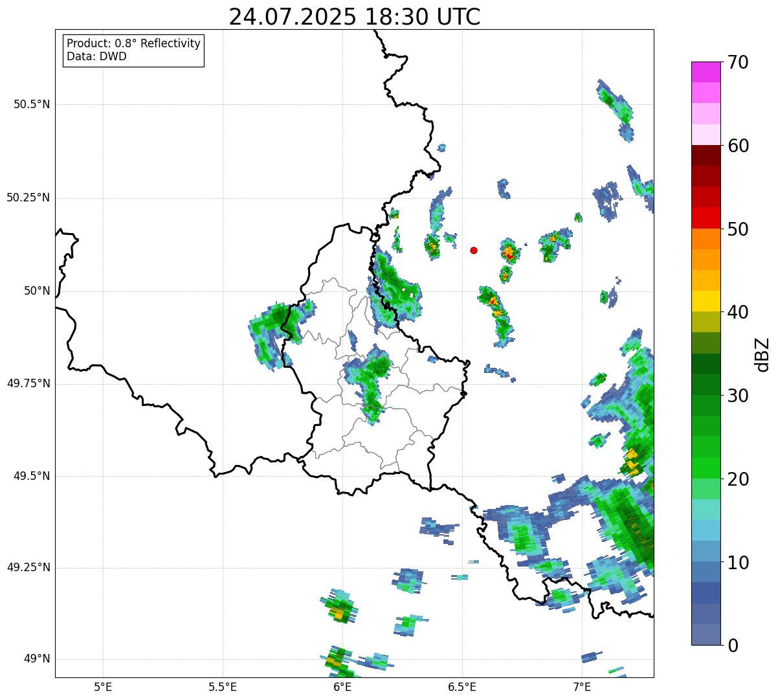Click the 49.25°N latitude label

28,567
